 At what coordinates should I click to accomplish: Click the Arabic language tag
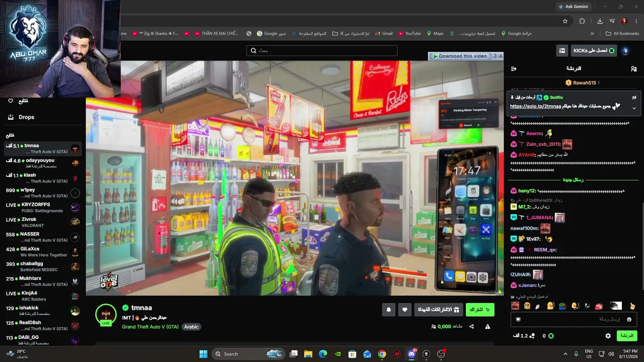[191, 327]
